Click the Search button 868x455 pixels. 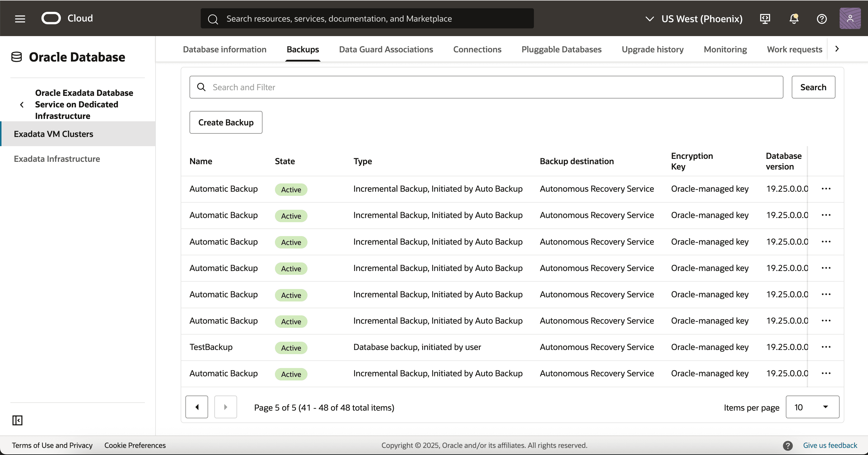pyautogui.click(x=813, y=87)
